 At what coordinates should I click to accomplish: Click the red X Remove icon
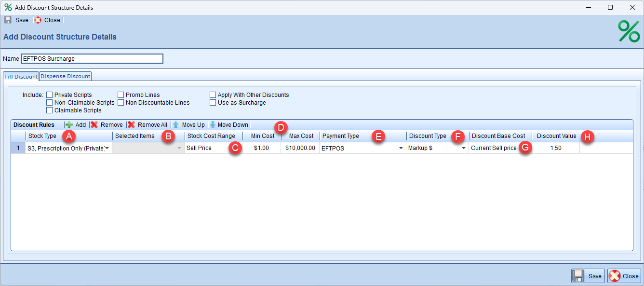(94, 125)
